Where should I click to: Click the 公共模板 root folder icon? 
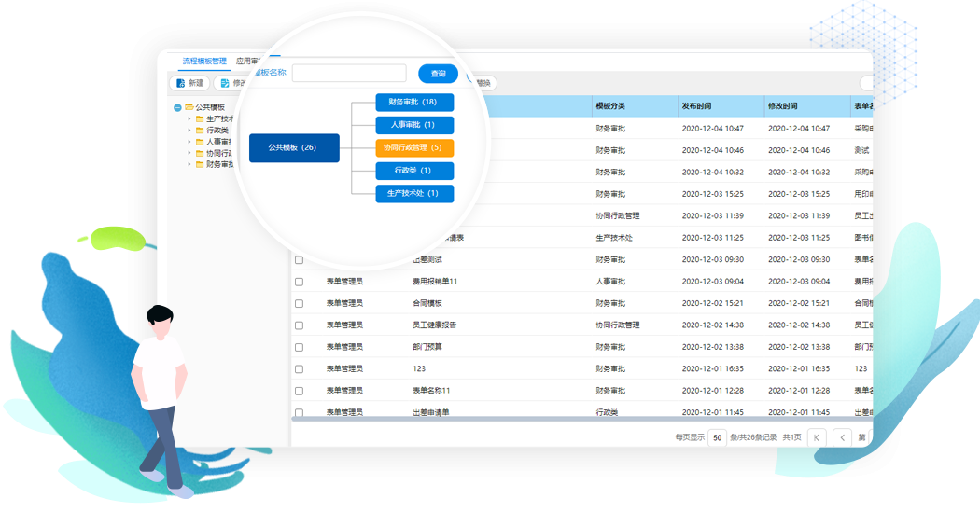click(189, 107)
